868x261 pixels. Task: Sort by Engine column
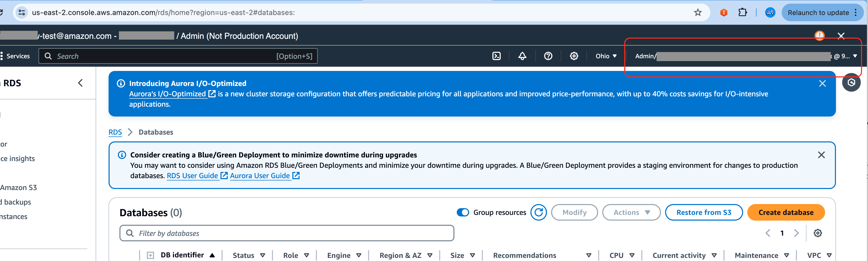click(344, 255)
